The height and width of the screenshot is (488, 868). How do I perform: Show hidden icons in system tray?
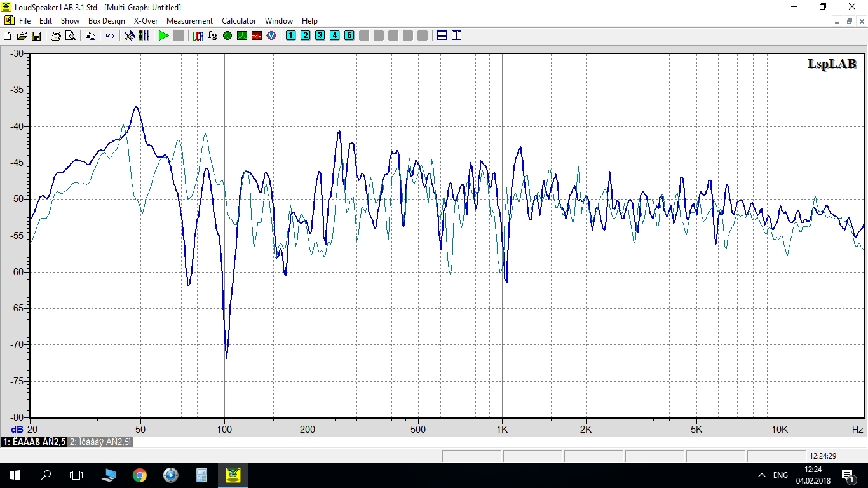[x=762, y=475]
